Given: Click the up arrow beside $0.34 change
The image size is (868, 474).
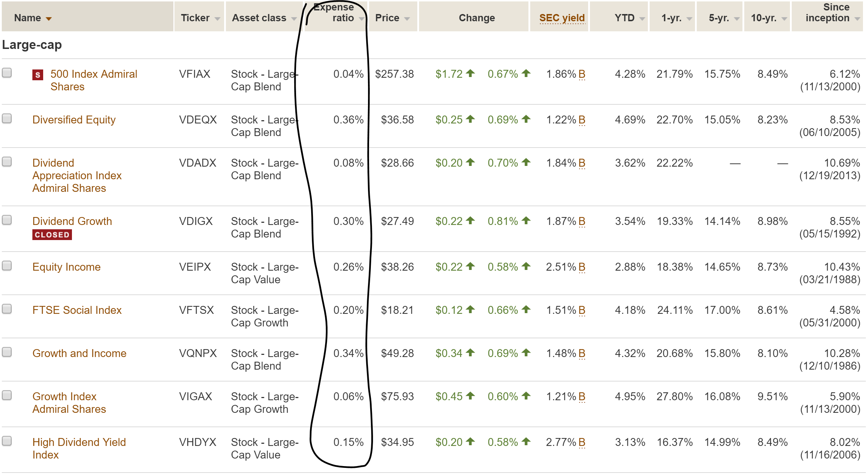Looking at the screenshot, I should 470,353.
